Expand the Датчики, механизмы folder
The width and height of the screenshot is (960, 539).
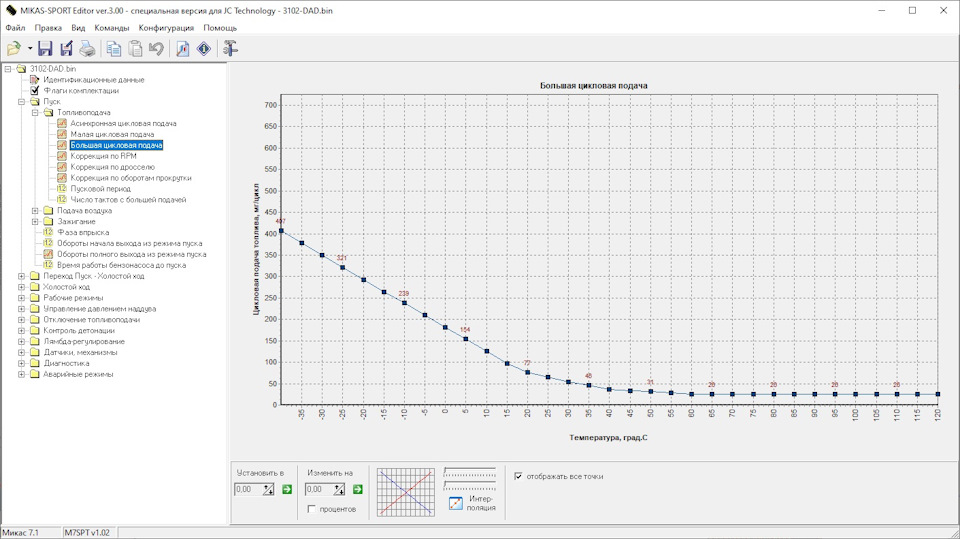coord(21,353)
